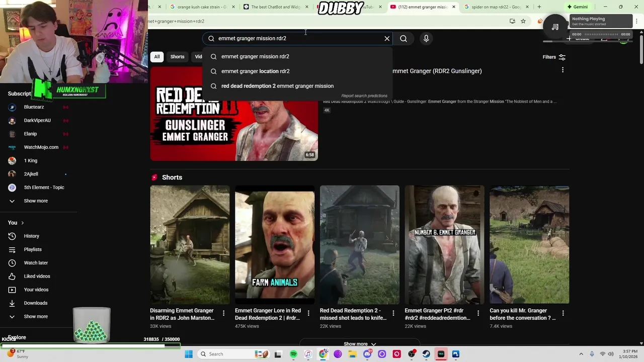Open the menu for the Disarming Emmet Granger short

click(223, 313)
